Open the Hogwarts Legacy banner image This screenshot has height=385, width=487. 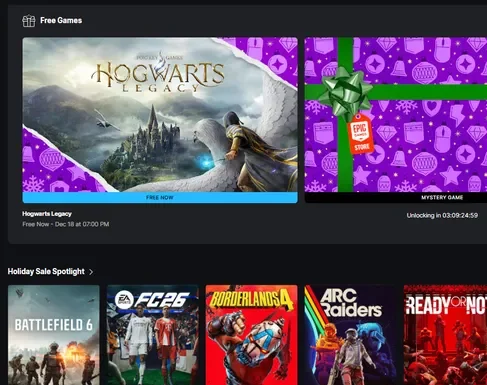[160, 115]
